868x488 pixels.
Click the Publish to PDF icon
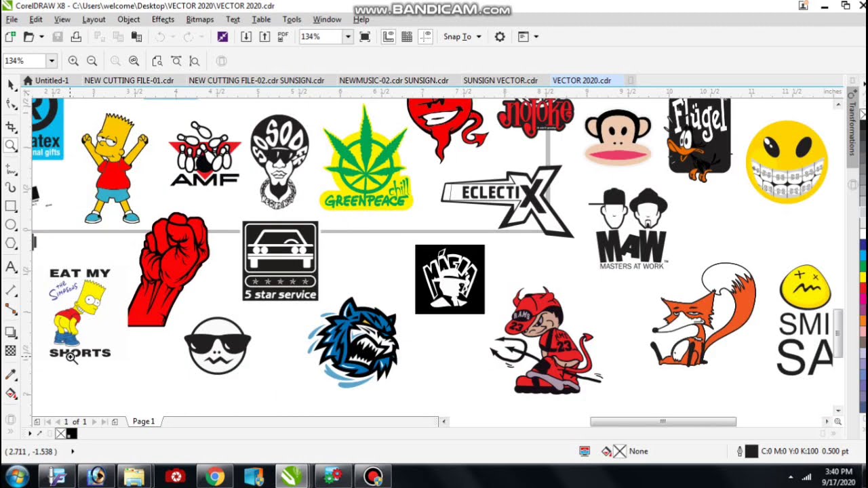pos(283,37)
